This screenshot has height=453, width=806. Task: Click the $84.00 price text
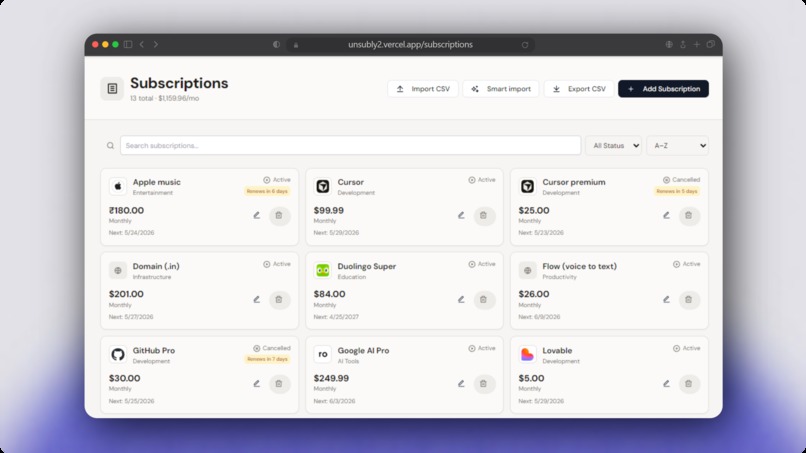329,294
